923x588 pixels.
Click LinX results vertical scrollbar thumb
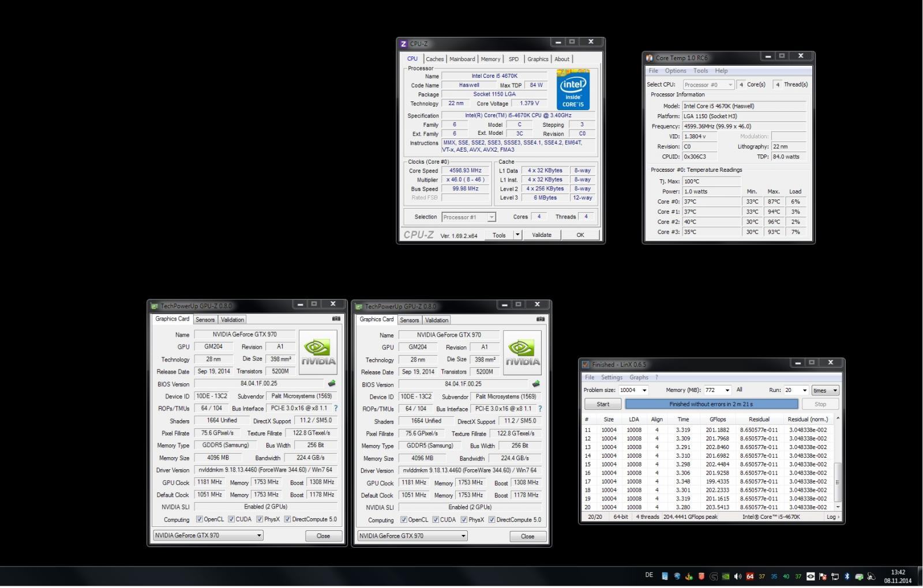tap(838, 483)
